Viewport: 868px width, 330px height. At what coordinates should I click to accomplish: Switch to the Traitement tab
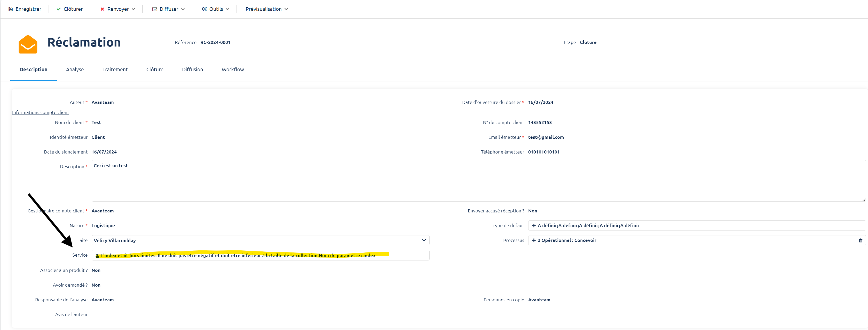(x=115, y=70)
